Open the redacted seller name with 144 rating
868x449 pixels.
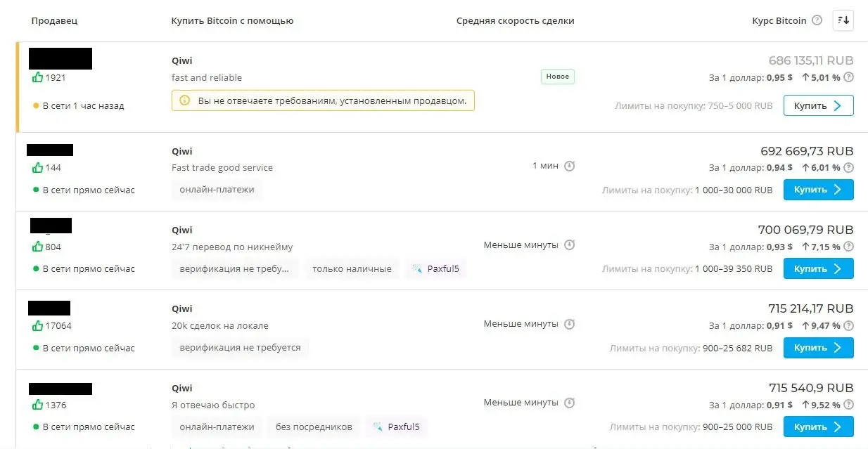pyautogui.click(x=50, y=150)
